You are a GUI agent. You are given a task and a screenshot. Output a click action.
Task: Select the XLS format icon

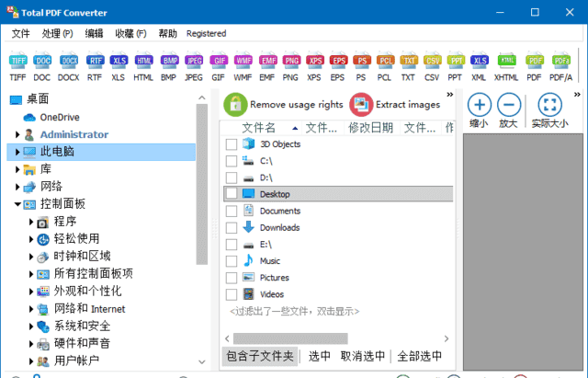[x=119, y=61]
